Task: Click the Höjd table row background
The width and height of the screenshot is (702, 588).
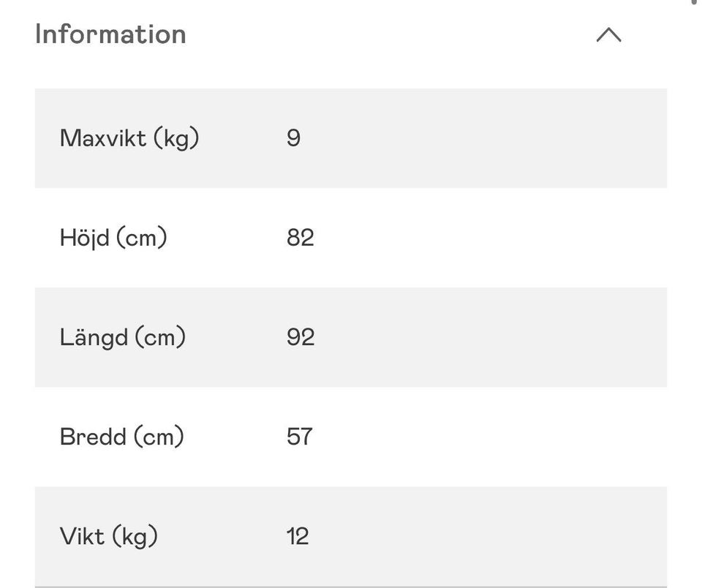Action: pos(351,238)
